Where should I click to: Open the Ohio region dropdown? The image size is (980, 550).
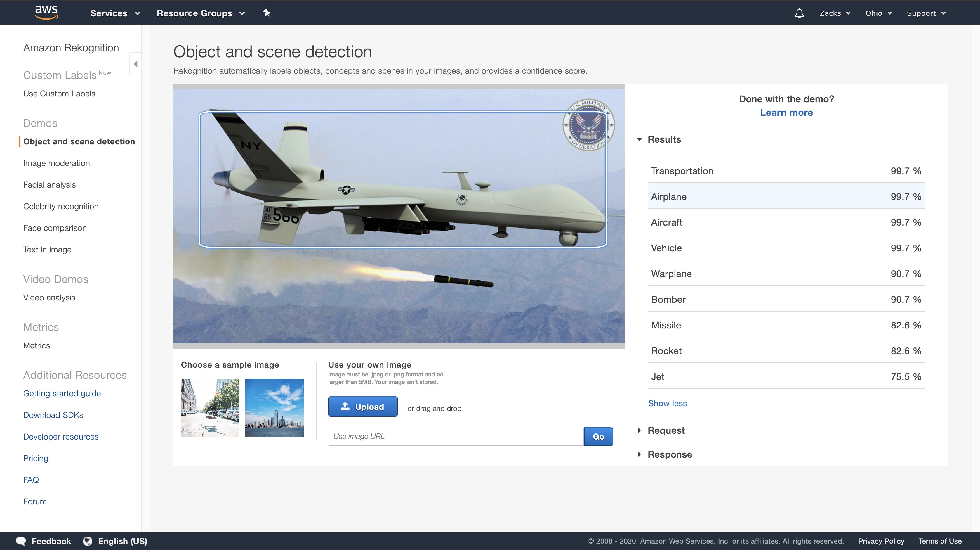pos(878,13)
